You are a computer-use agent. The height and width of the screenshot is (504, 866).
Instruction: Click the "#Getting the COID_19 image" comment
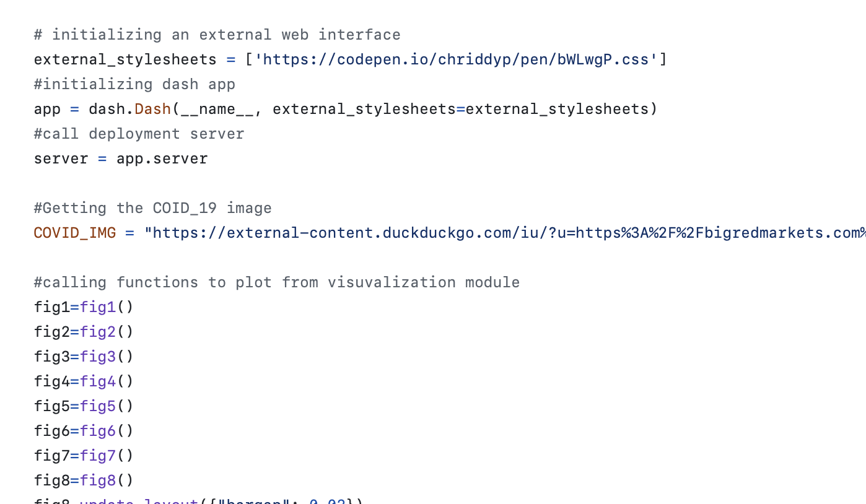click(152, 208)
